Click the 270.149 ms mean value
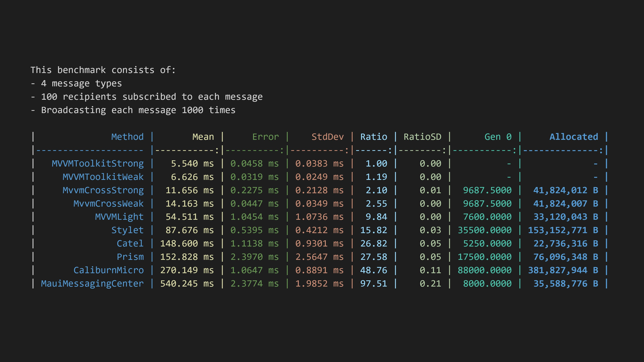This screenshot has width=644, height=362. point(187,270)
